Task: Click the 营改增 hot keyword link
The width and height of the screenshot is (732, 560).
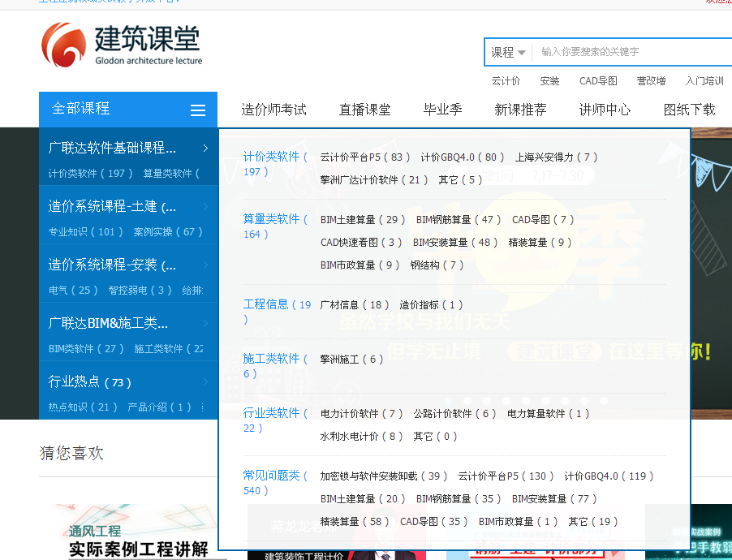Action: [x=651, y=81]
